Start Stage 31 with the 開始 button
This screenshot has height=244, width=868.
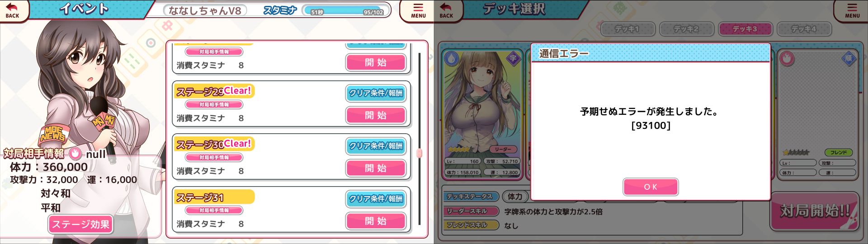point(376,221)
